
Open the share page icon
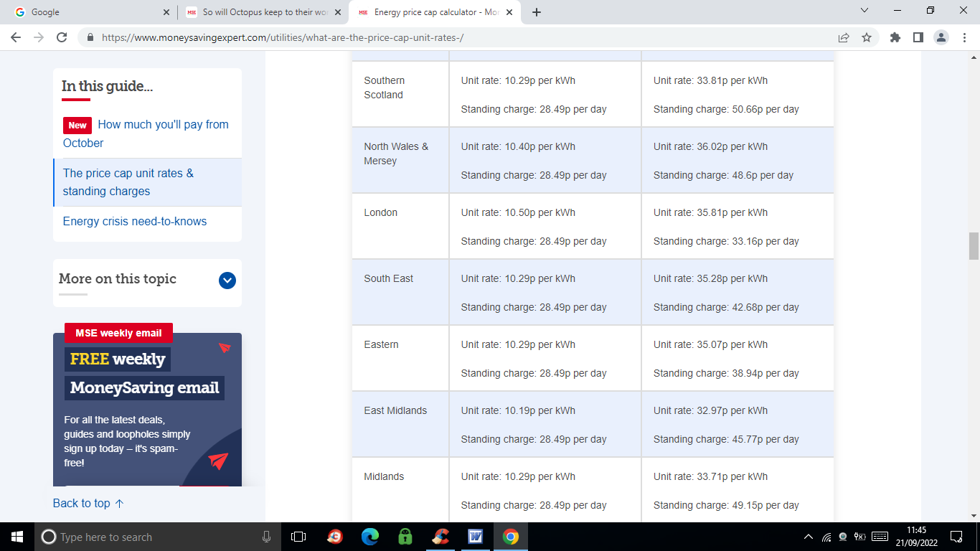pos(844,37)
